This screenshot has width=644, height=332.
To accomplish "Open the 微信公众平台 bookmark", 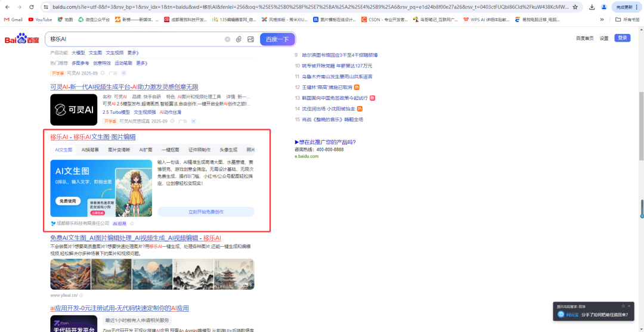I will click(94, 19).
